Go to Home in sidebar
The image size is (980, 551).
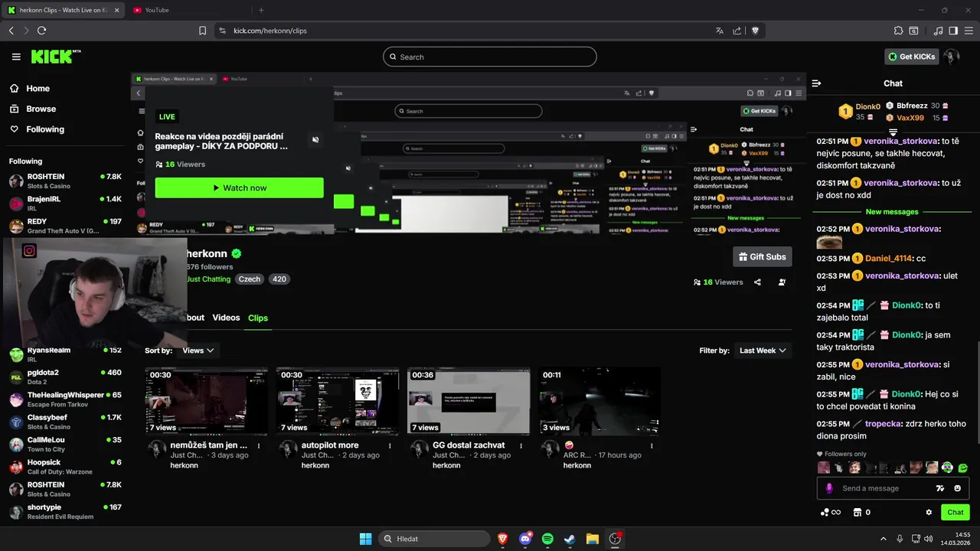29,89
